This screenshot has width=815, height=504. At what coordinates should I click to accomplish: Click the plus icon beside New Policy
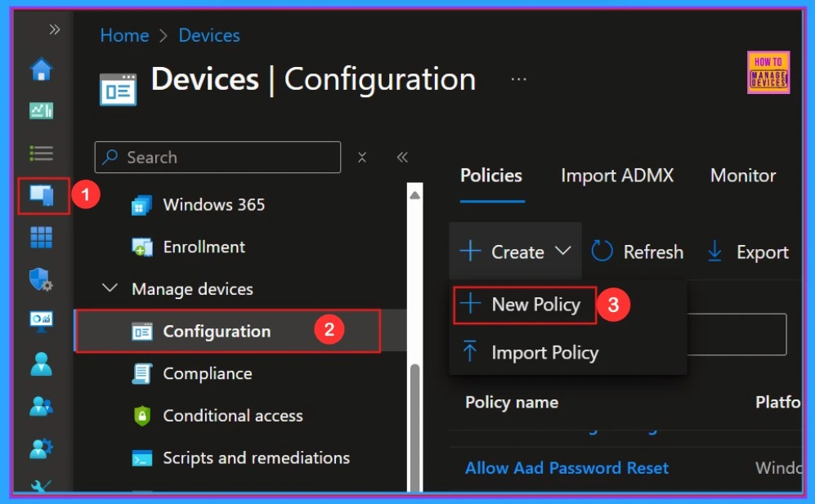click(470, 303)
